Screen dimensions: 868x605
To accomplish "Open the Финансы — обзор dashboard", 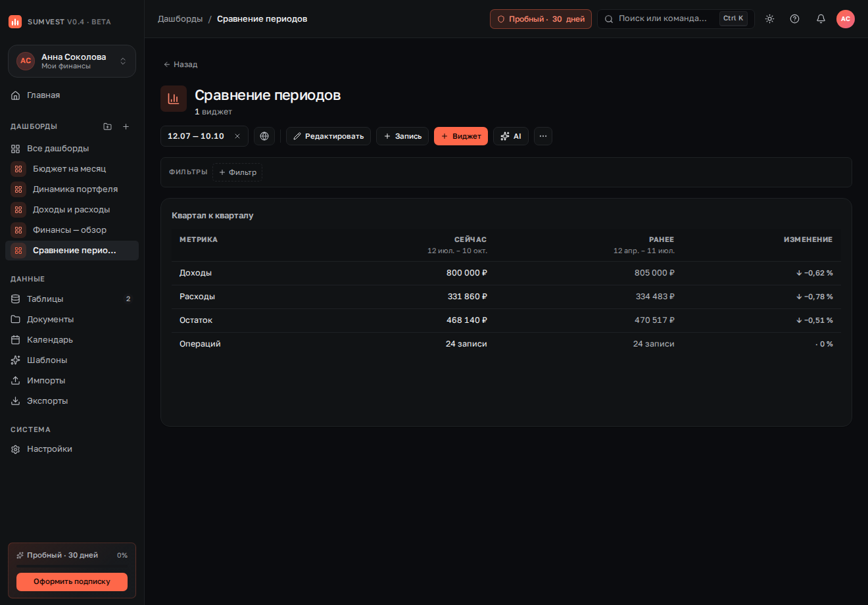I will click(x=72, y=230).
